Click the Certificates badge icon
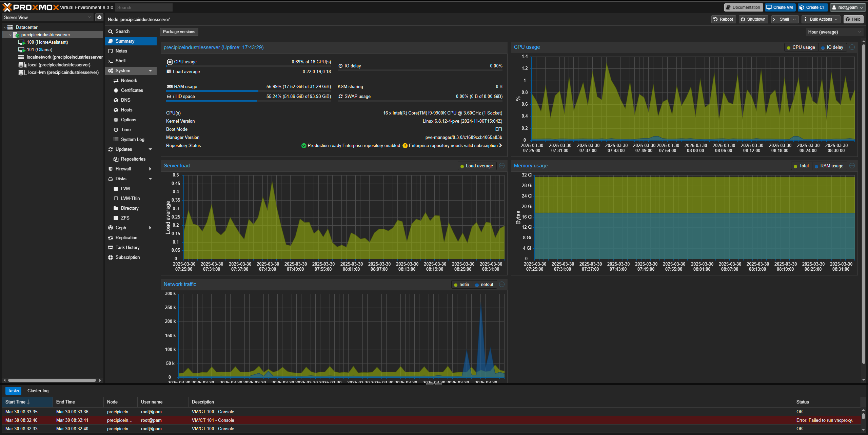The height and width of the screenshot is (435, 868). [x=116, y=90]
